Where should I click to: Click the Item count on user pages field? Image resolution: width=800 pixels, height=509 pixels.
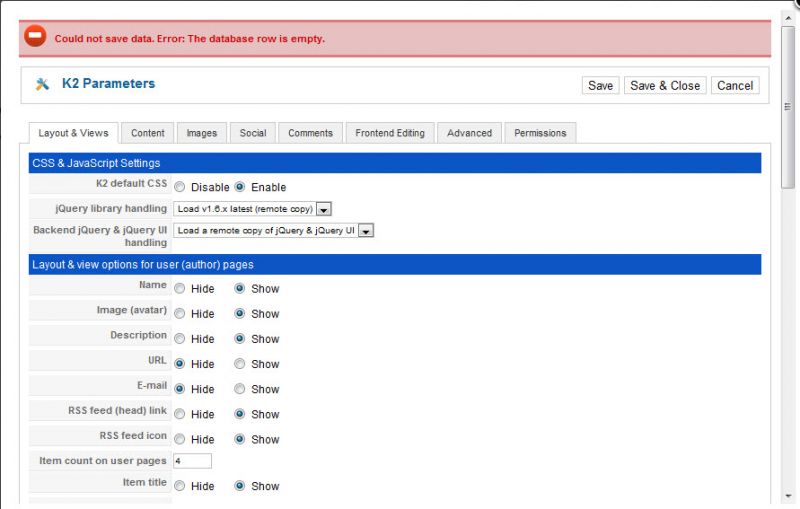click(192, 461)
